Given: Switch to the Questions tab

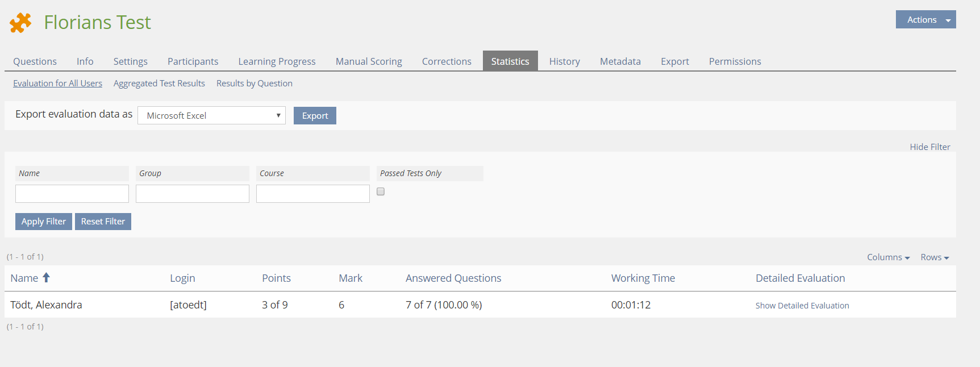Looking at the screenshot, I should click(35, 61).
